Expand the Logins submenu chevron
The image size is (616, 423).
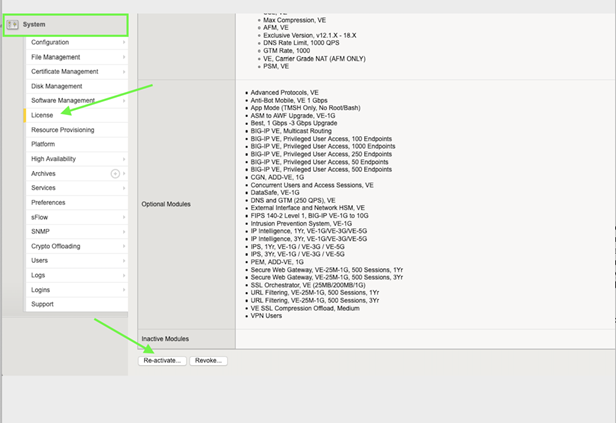(x=124, y=289)
